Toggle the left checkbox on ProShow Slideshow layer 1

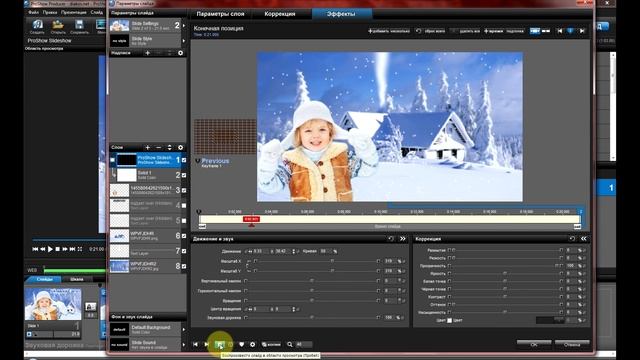[x=113, y=160]
